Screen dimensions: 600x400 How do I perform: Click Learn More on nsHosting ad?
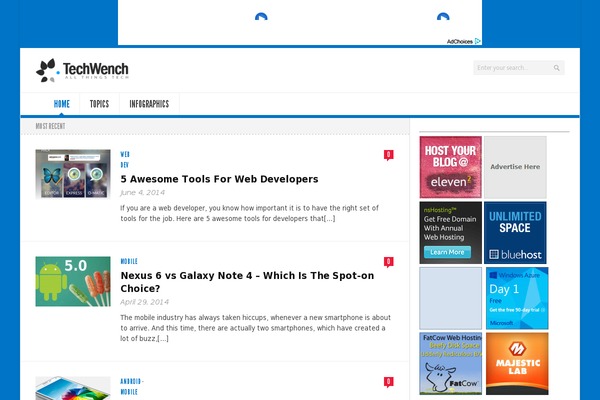pyautogui.click(x=447, y=252)
